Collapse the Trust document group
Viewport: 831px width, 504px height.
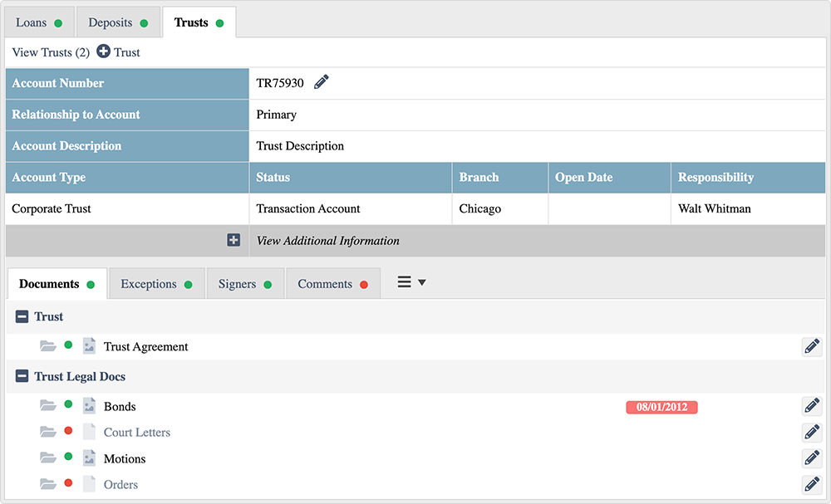[22, 317]
